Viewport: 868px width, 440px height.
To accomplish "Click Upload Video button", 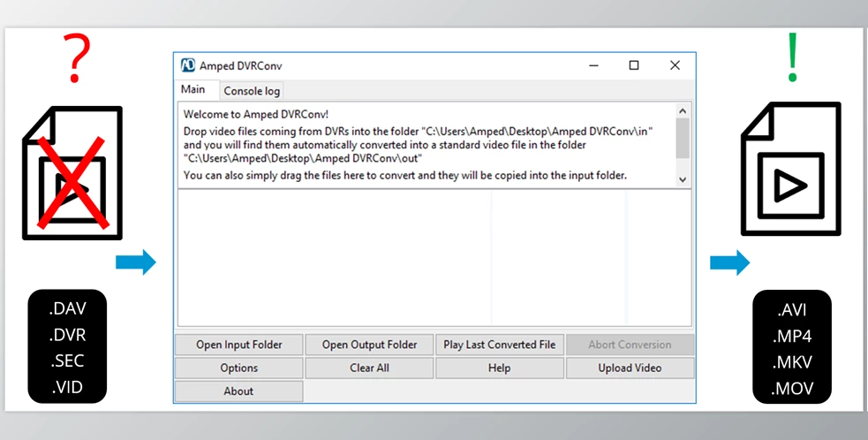I will (630, 368).
